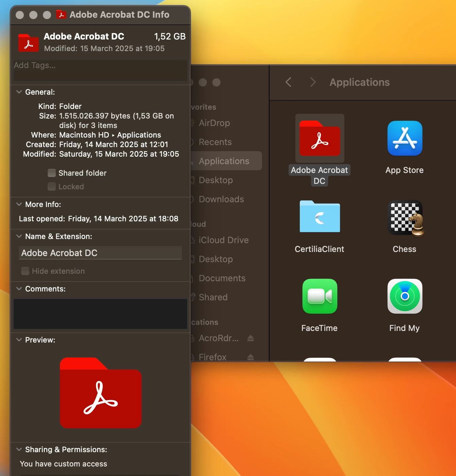Viewport: 456px width, 476px height.
Task: Collapse the Preview section
Action: pyautogui.click(x=19, y=340)
